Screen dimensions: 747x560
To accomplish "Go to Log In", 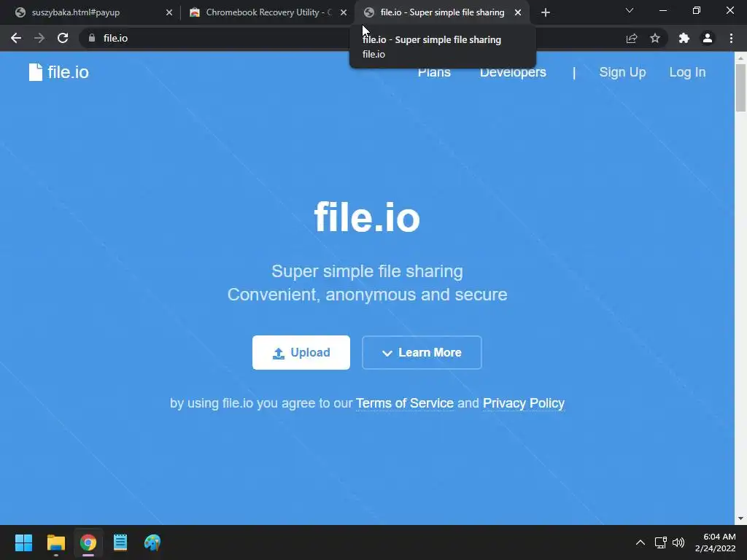I will [687, 72].
